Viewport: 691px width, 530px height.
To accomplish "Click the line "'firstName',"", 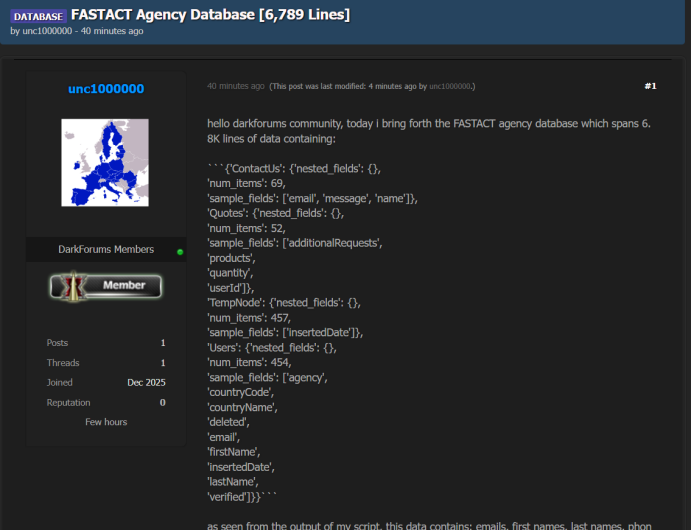I will click(x=234, y=452).
